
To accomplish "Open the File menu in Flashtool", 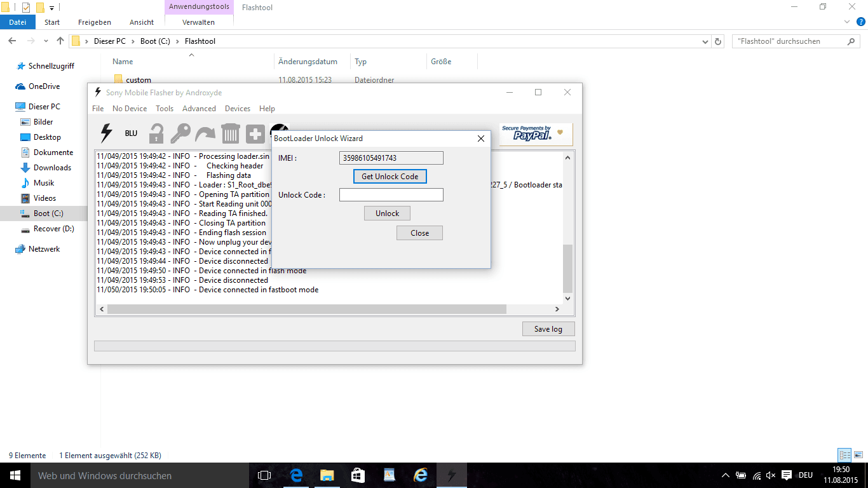I will 98,109.
